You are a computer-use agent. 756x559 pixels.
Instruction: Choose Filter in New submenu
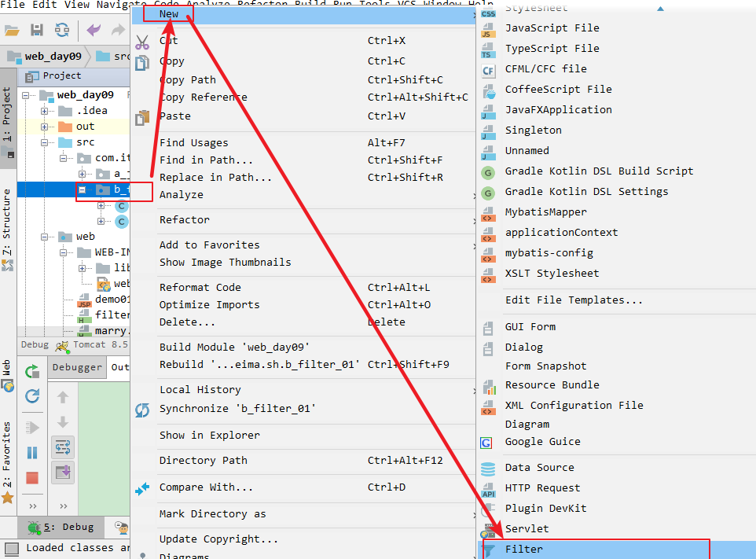tap(616, 550)
